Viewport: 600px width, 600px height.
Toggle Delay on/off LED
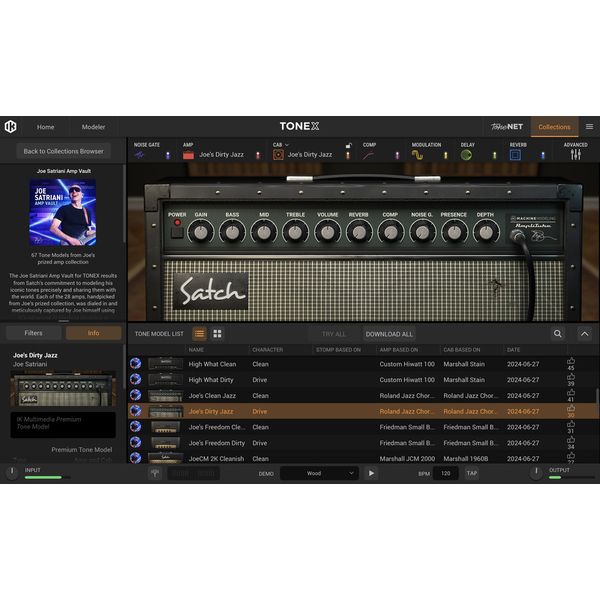point(494,155)
